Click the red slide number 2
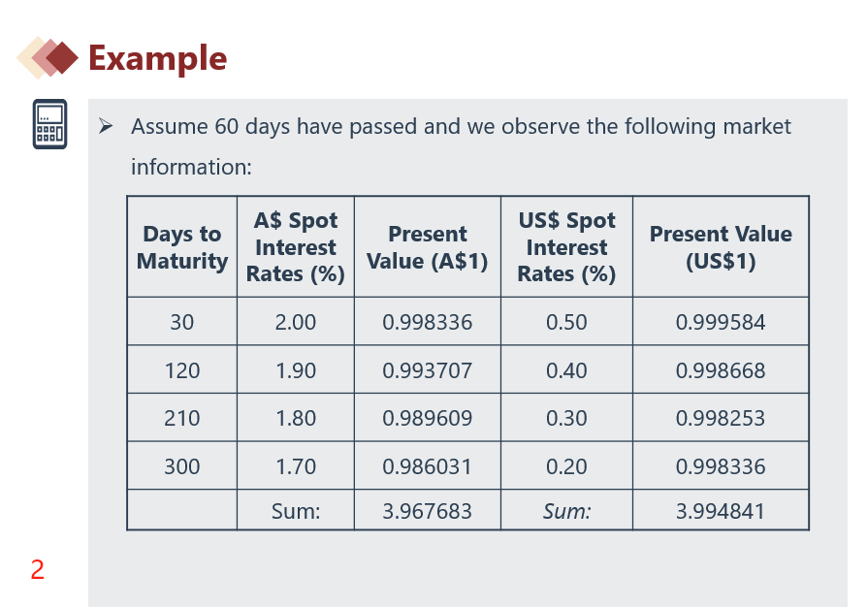 point(37,570)
